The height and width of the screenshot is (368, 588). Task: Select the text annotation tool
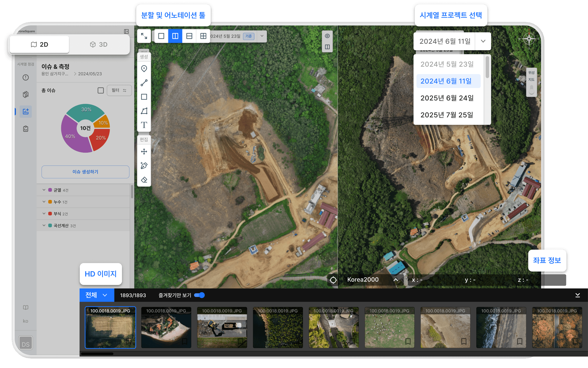(144, 125)
